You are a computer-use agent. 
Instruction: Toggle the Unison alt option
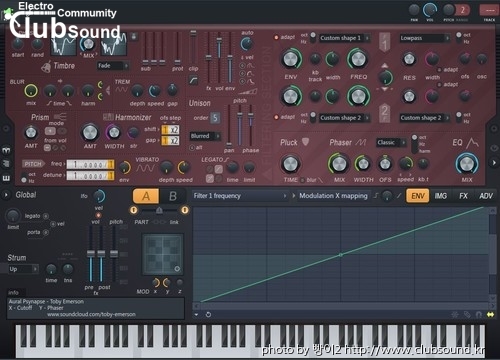click(192, 148)
